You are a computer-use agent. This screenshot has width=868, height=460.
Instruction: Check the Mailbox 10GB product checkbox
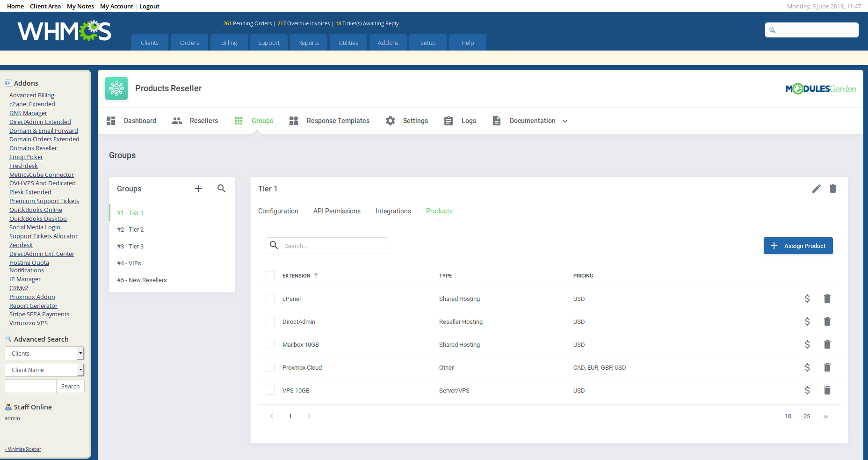click(x=270, y=344)
